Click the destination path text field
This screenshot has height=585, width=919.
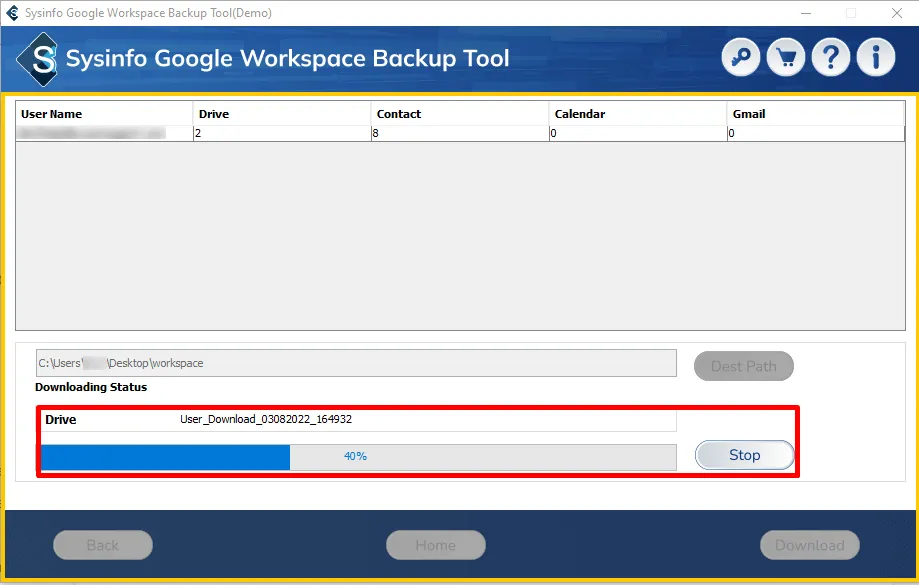(x=356, y=363)
